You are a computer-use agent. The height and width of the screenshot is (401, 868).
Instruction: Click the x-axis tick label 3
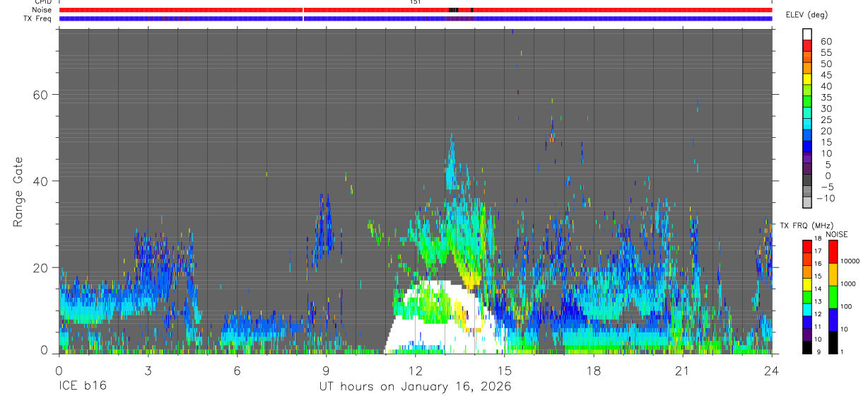tap(148, 370)
